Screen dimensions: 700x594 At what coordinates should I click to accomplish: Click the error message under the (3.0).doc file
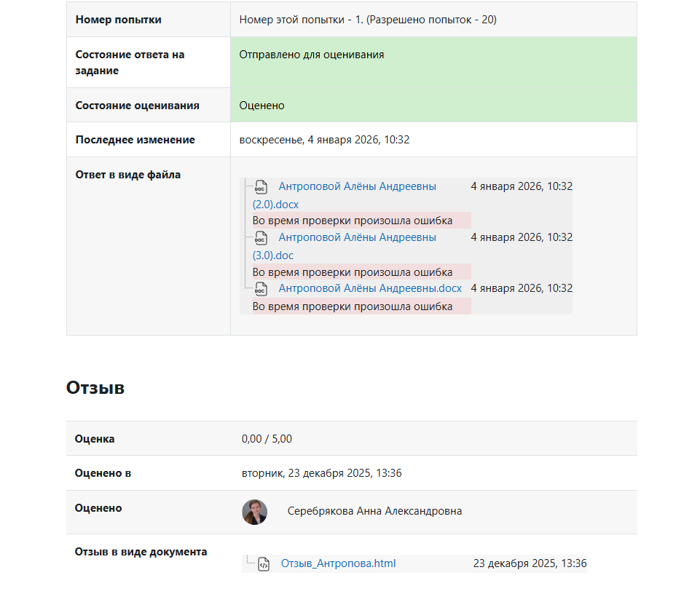353,272
